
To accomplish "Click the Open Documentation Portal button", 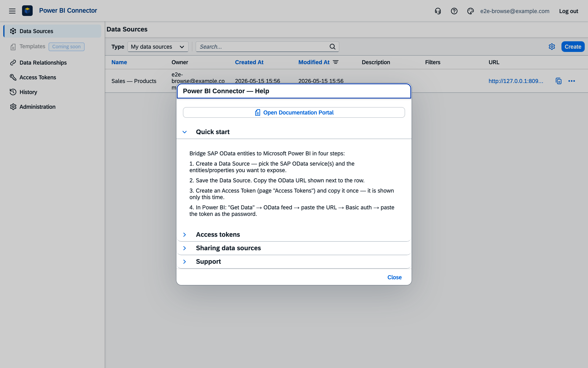I will [x=294, y=112].
